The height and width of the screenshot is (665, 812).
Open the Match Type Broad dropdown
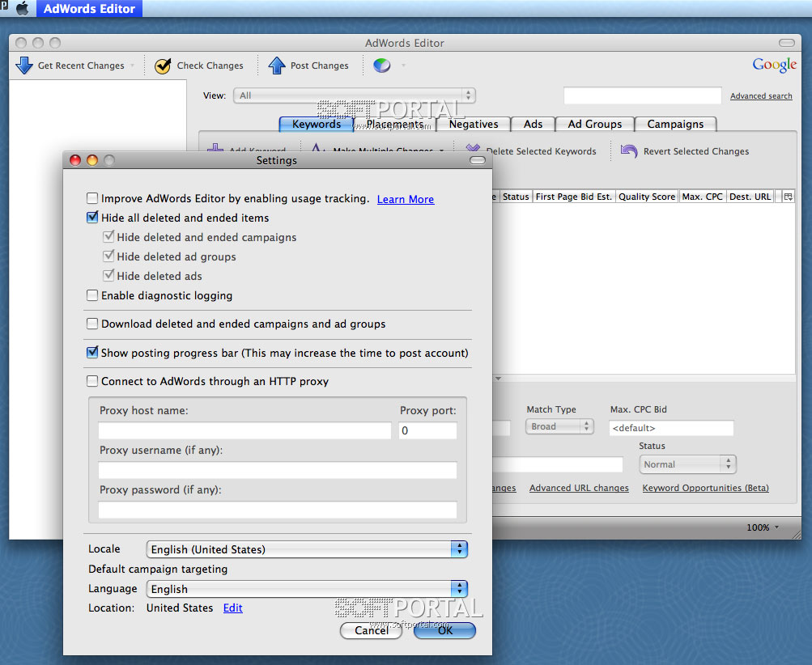(x=559, y=426)
